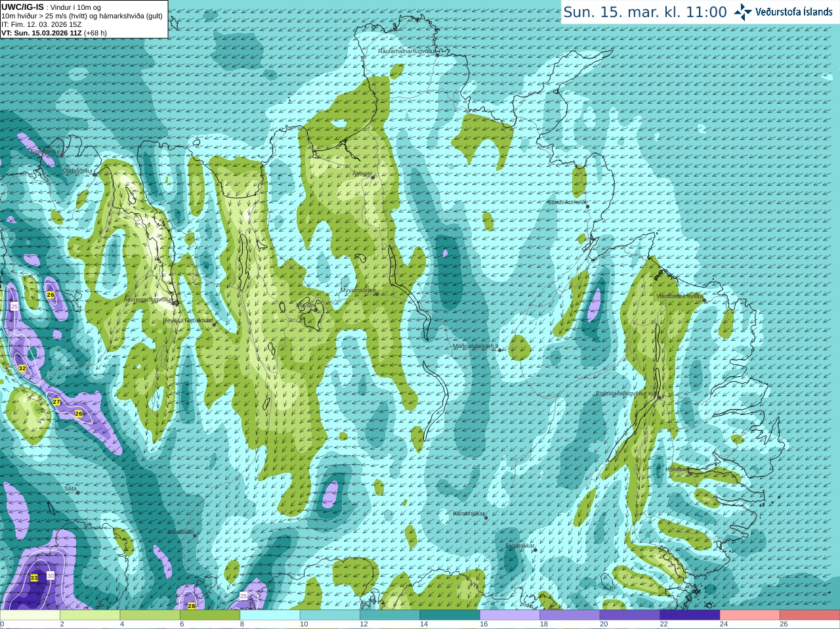
Task: Pick the 14–16 m/s dark teal legend swatch
Action: coord(450,615)
